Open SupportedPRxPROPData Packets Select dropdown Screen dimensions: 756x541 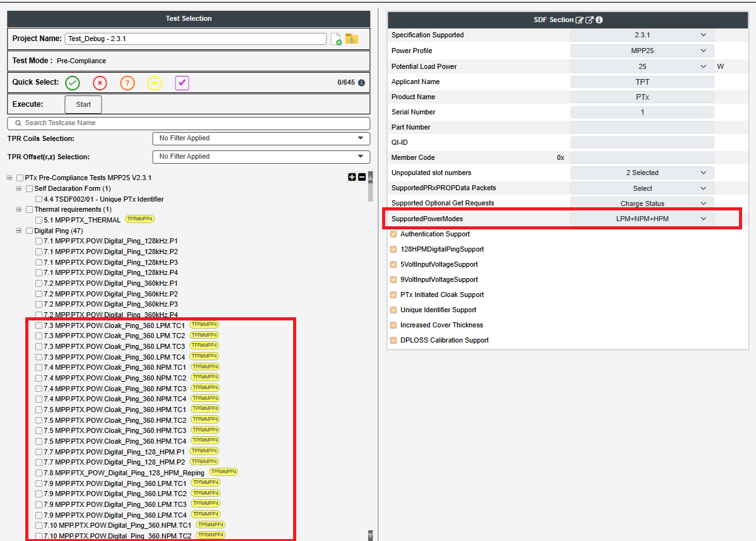(642, 188)
